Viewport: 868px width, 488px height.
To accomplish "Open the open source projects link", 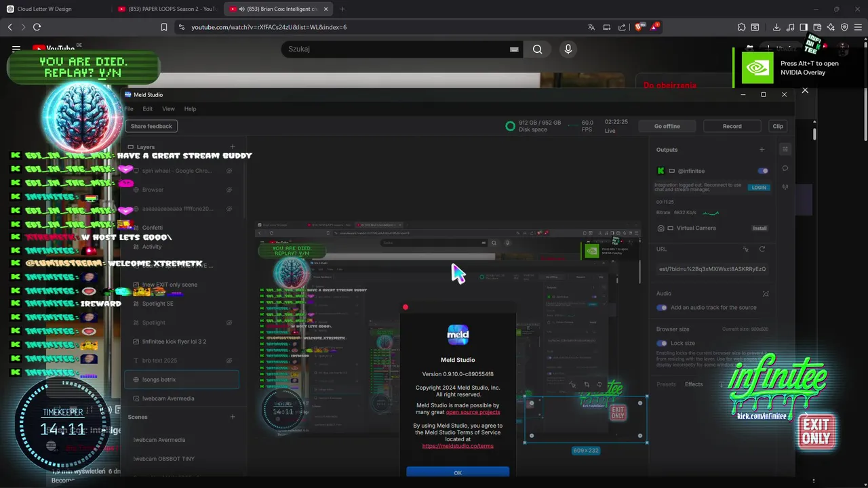I will [x=473, y=412].
